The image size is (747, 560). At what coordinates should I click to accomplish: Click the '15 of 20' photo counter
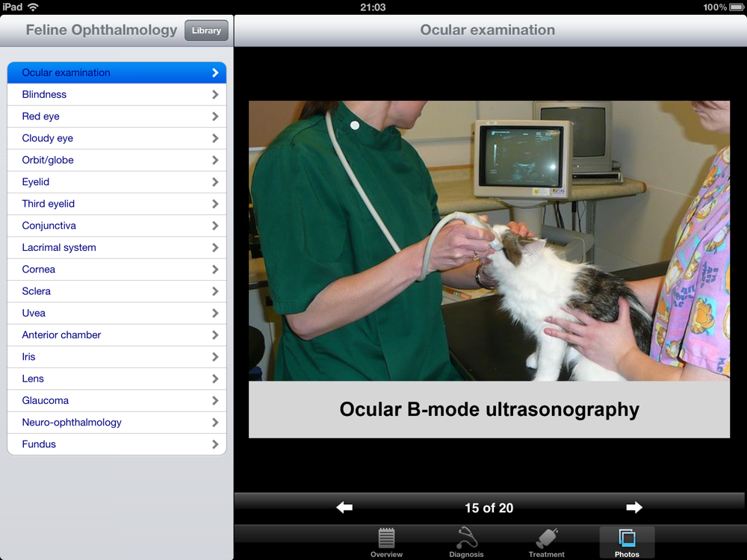[489, 508]
